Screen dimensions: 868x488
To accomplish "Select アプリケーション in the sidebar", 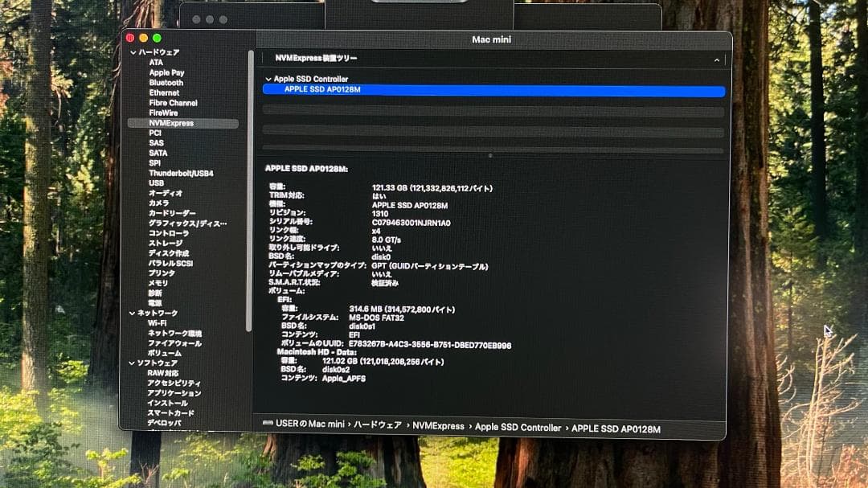I will (174, 393).
